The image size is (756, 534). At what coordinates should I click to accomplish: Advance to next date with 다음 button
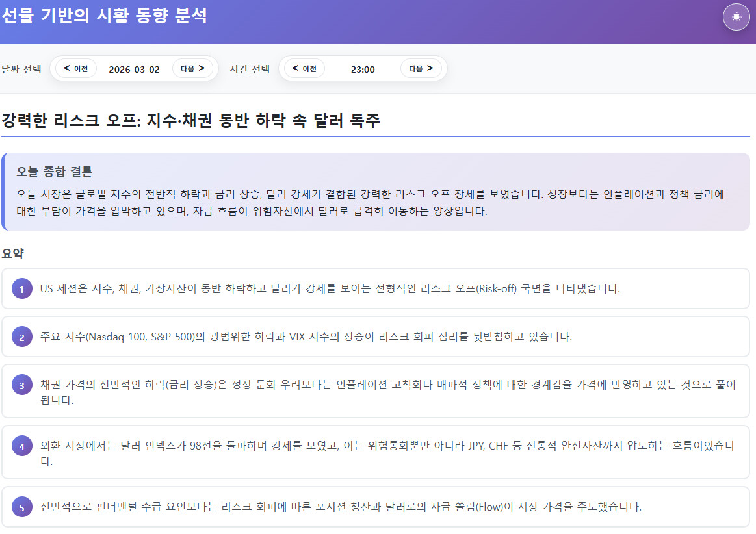coord(192,68)
